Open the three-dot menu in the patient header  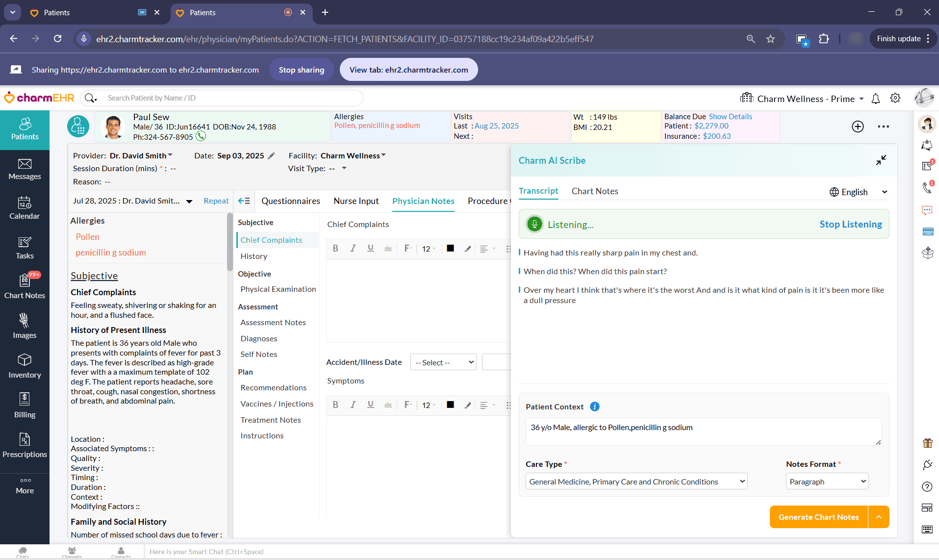pos(884,127)
